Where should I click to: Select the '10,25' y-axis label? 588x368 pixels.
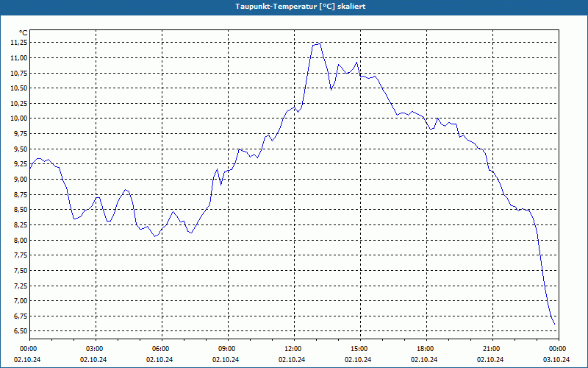click(x=18, y=104)
